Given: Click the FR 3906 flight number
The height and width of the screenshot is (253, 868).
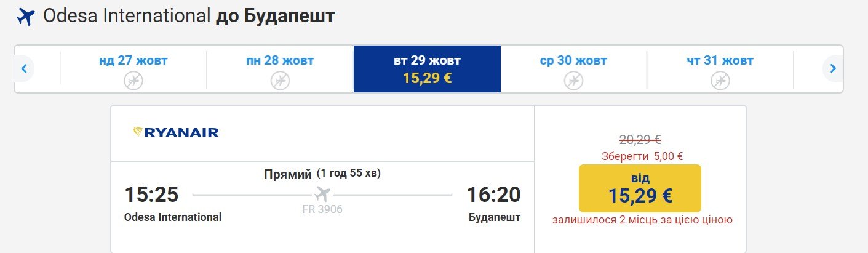Looking at the screenshot, I should tap(322, 209).
